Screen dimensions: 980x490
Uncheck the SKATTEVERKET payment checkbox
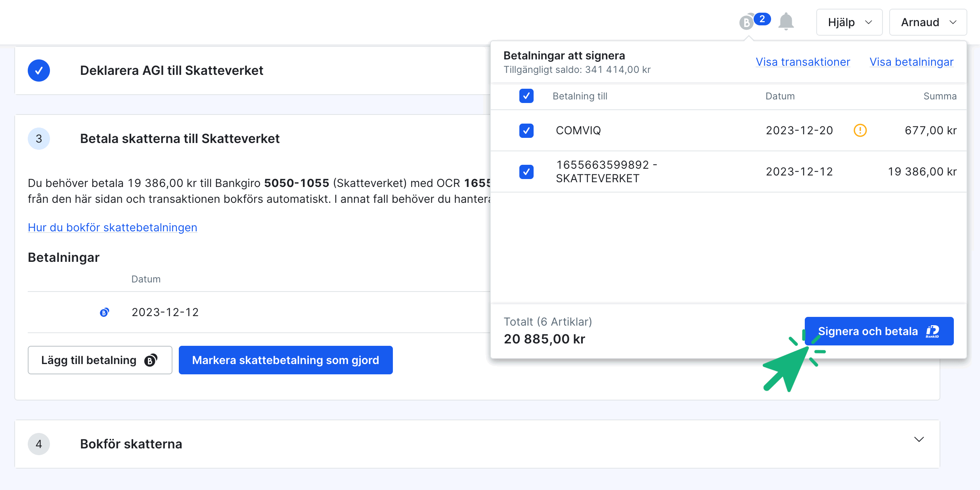coord(526,172)
